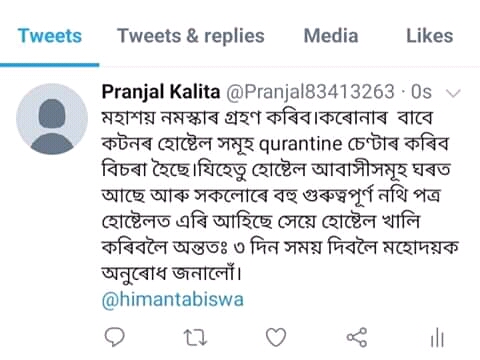480x360 pixels.
Task: Share the tweet via the share icon
Action: (357, 337)
